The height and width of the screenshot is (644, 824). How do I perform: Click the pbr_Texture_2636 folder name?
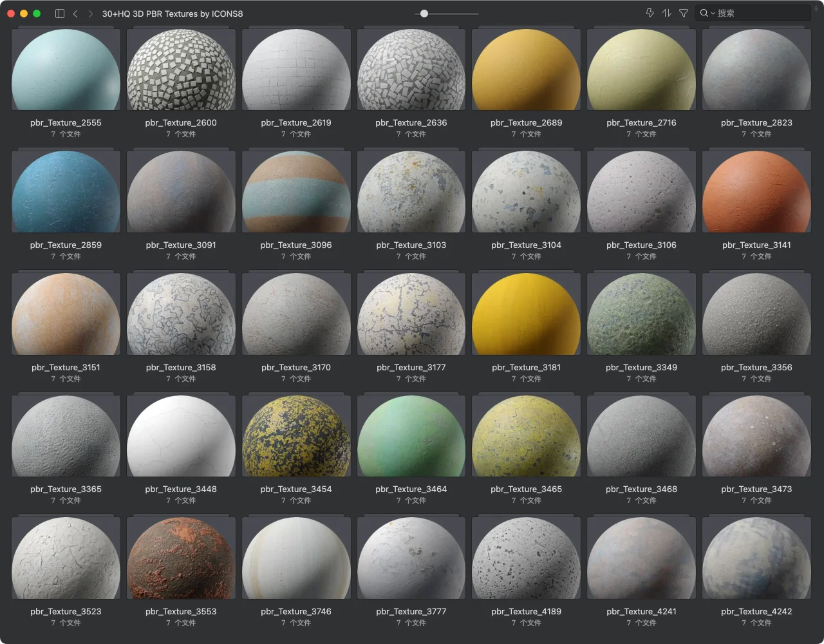[x=411, y=122]
